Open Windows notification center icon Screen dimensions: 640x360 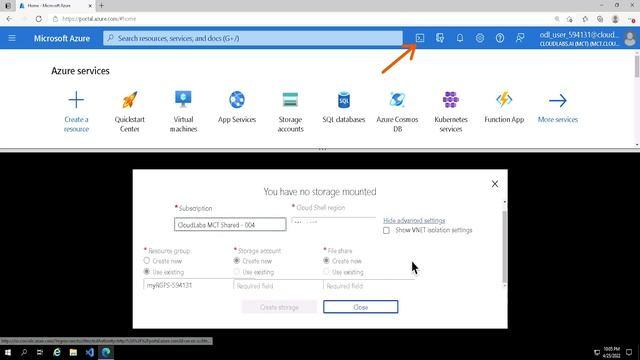[629, 352]
